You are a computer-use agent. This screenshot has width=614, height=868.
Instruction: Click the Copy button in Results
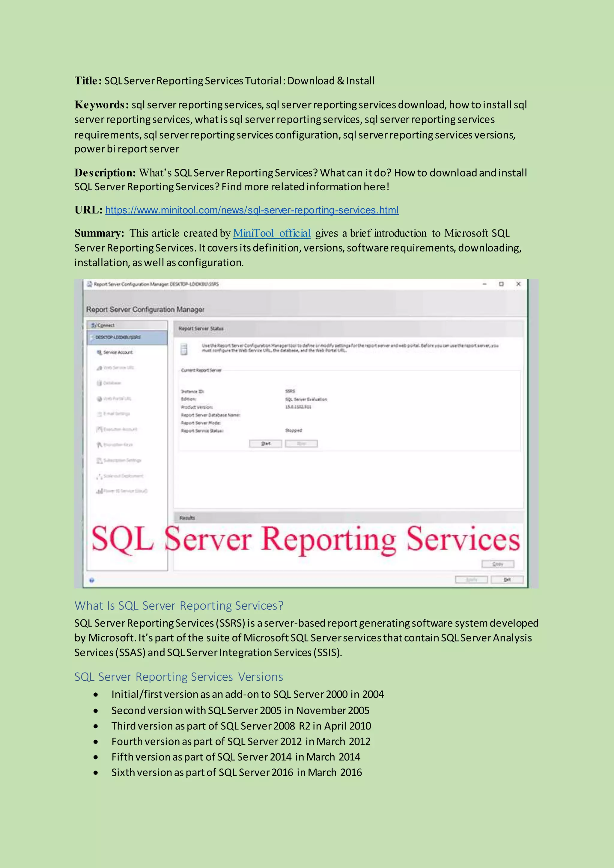tap(498, 564)
